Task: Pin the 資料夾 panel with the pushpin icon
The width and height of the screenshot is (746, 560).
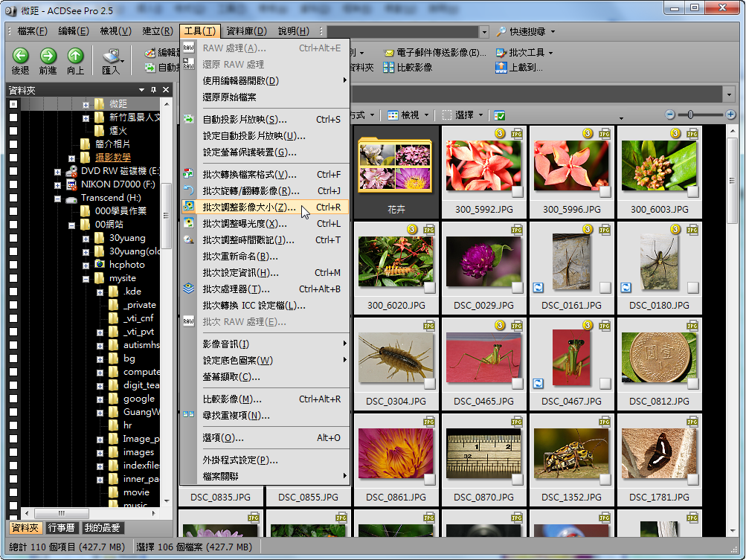Action: pyautogui.click(x=154, y=90)
